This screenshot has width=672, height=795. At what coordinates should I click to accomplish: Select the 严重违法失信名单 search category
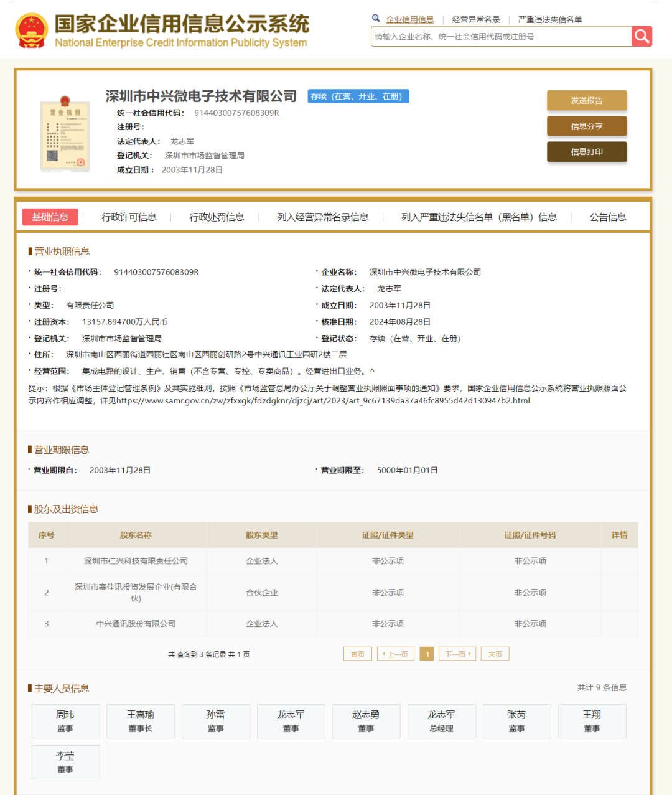click(550, 19)
